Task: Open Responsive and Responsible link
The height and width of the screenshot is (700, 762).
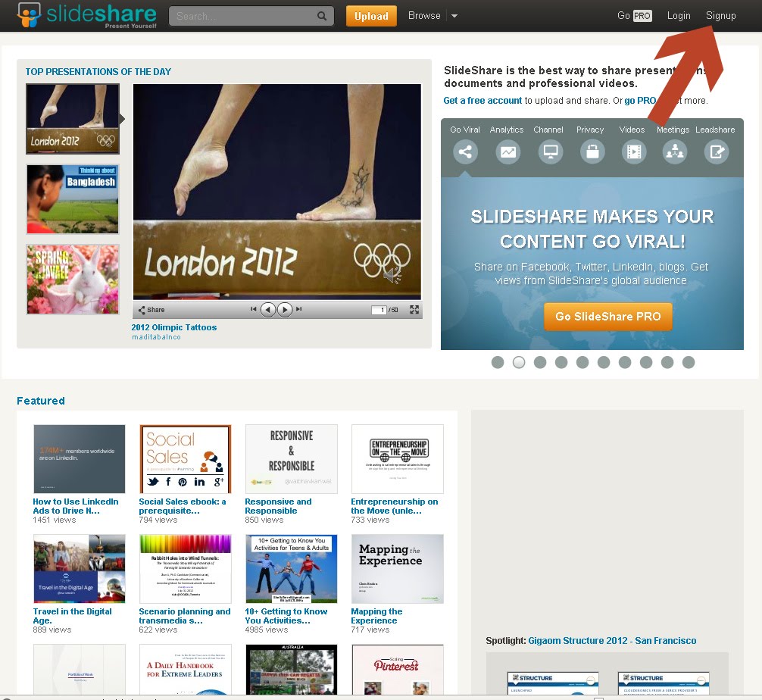Action: [278, 506]
